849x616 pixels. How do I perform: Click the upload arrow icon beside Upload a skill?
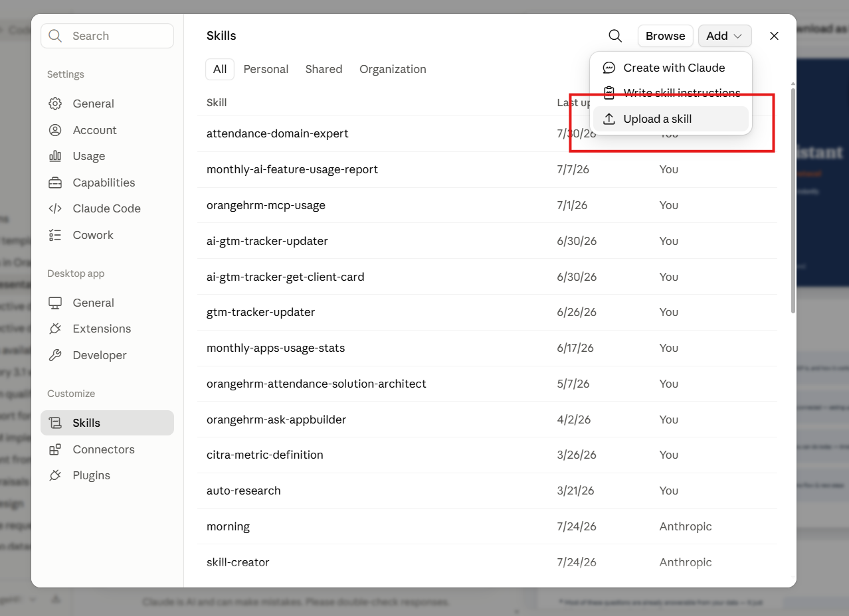point(609,119)
